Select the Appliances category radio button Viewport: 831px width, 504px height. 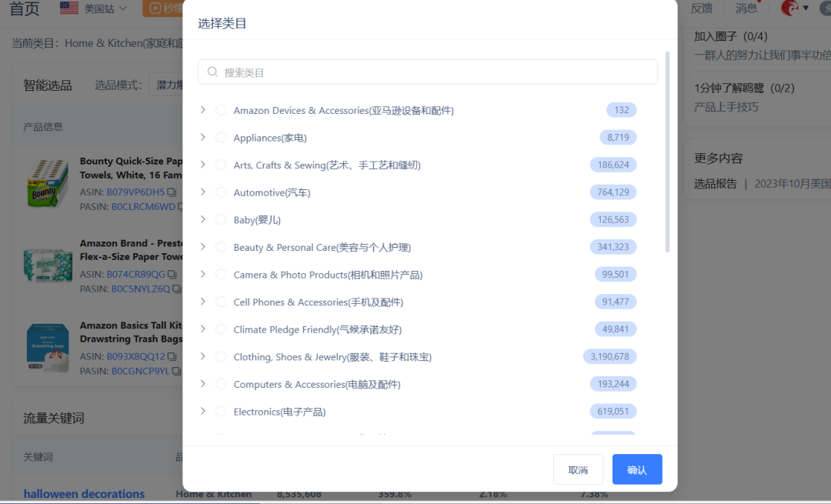tap(221, 137)
